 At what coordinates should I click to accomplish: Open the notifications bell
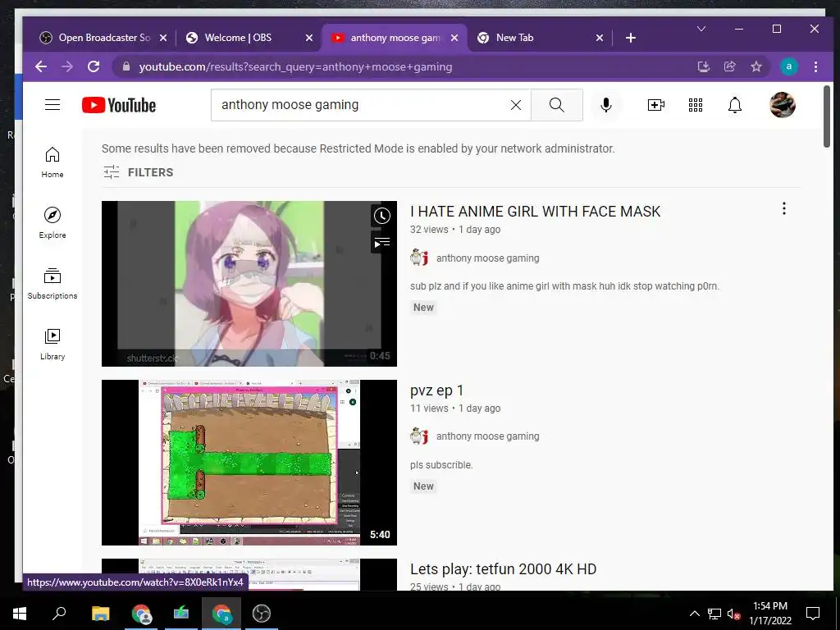(735, 105)
